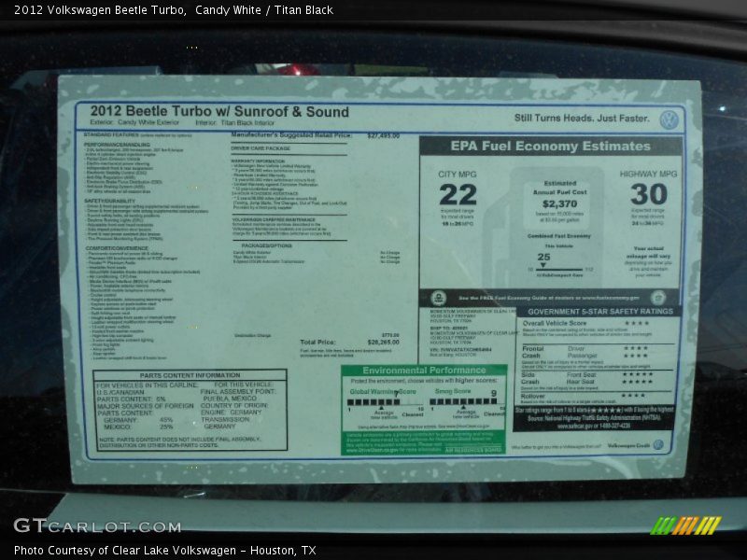The width and height of the screenshot is (747, 560).
Task: Click the combined fuel economy value 25
Action: (543, 258)
